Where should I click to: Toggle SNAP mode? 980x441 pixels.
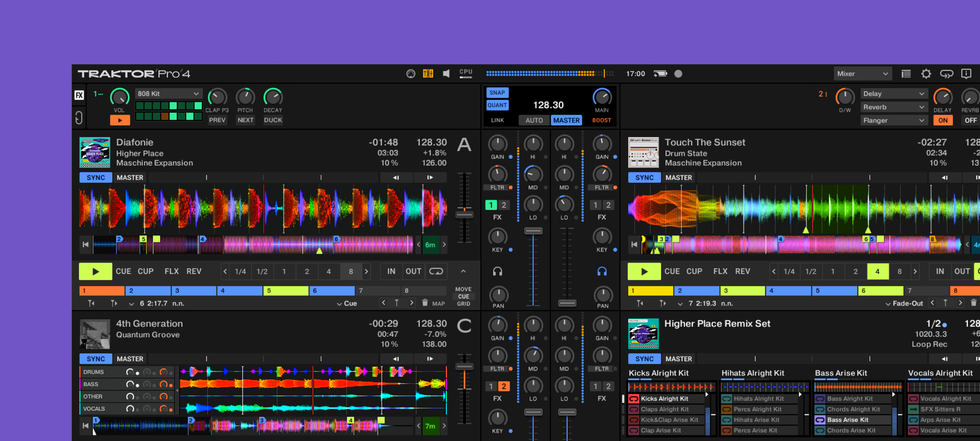point(497,93)
